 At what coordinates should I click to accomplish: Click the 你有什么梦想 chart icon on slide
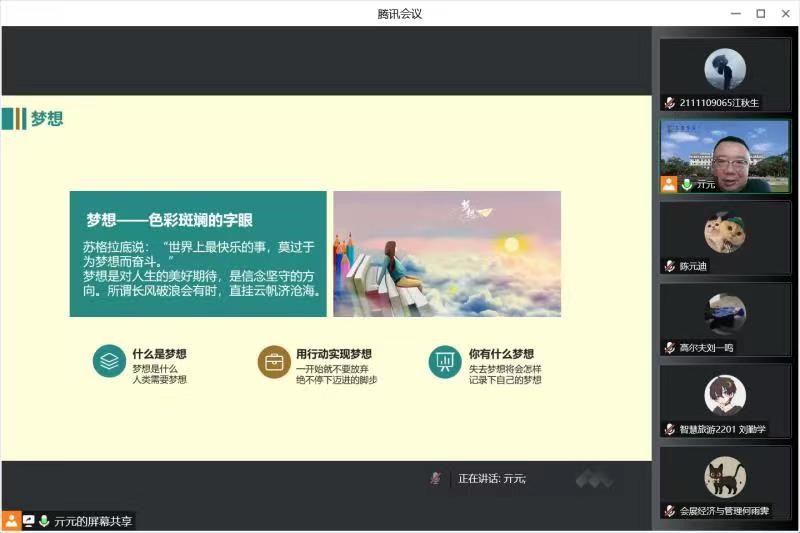(445, 361)
